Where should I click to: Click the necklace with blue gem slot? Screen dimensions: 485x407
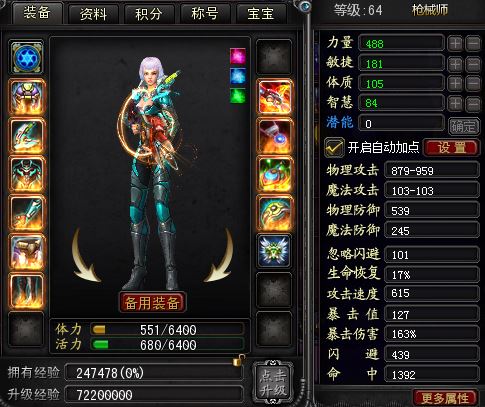pyautogui.click(x=274, y=136)
